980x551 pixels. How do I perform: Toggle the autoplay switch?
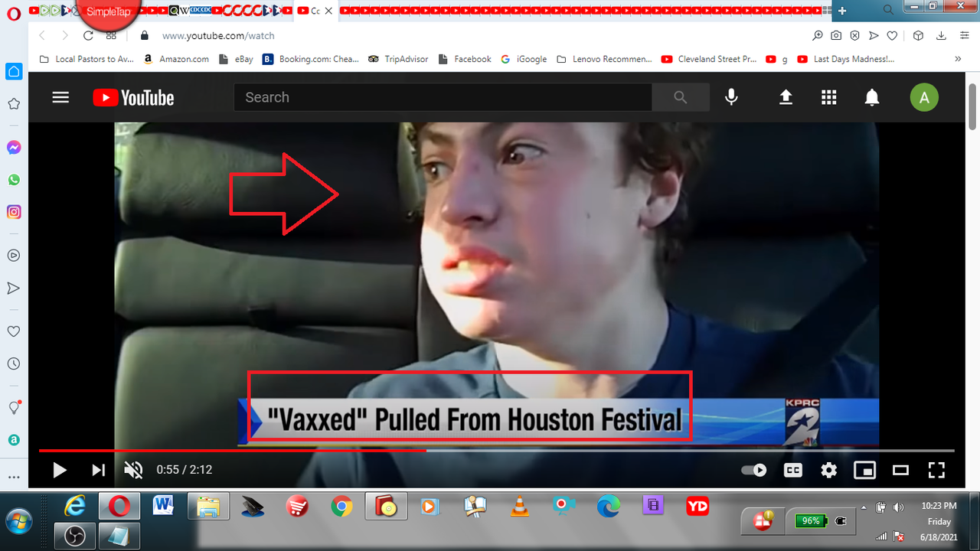point(754,470)
